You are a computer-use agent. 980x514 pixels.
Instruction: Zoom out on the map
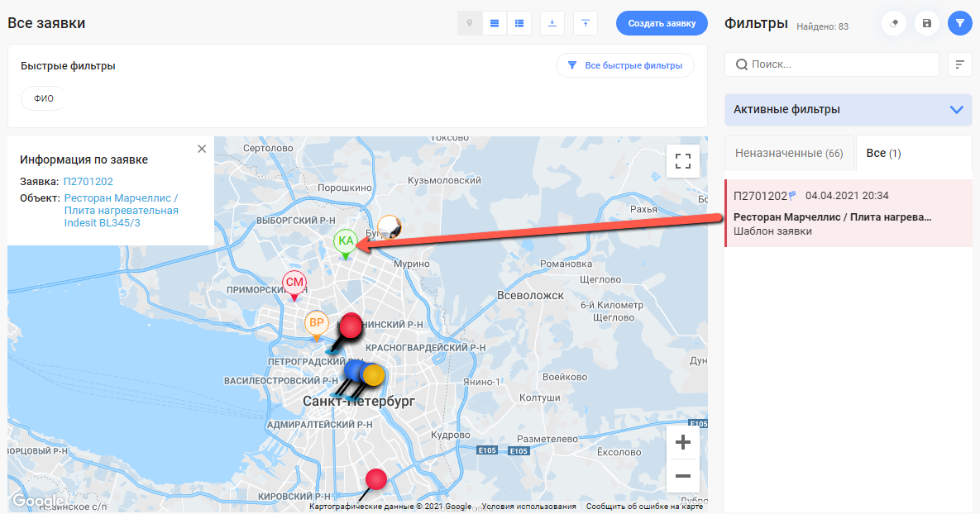coord(683,476)
